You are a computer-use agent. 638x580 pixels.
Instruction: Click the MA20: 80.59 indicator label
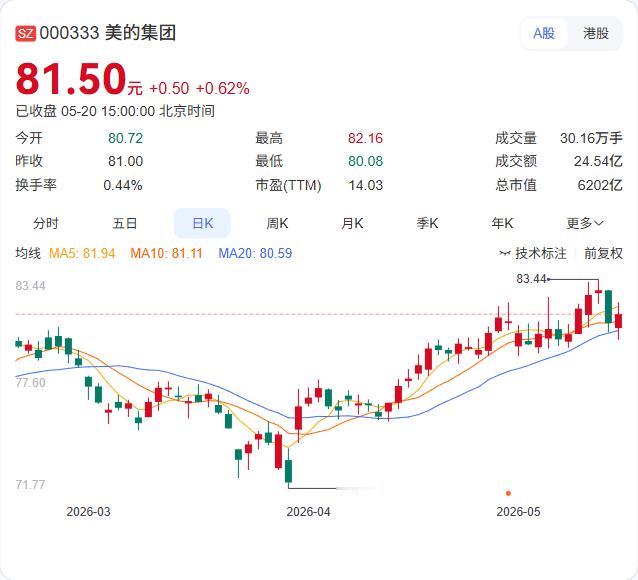pos(255,254)
